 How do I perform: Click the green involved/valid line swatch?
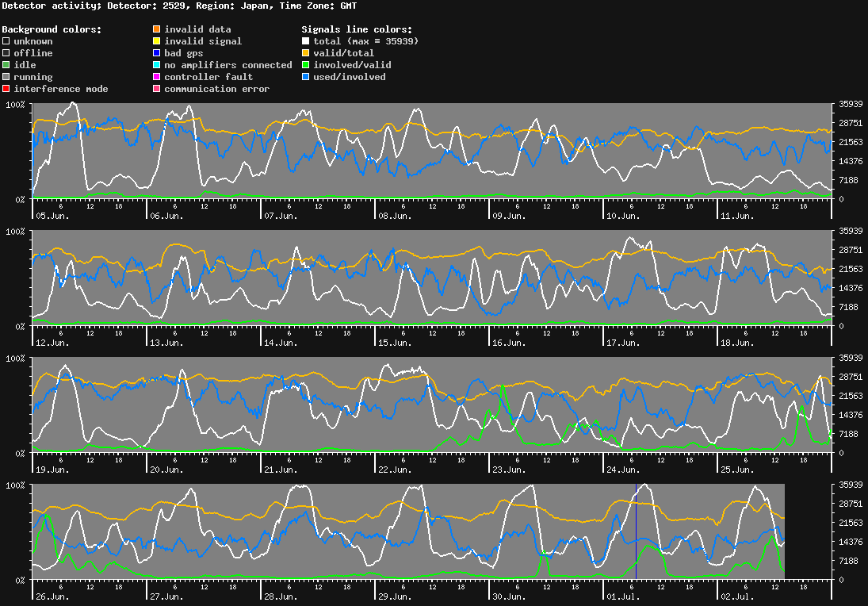click(x=305, y=65)
